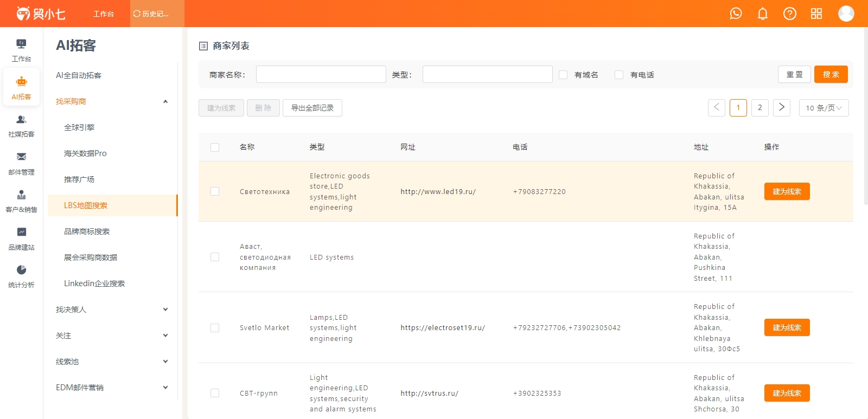The image size is (868, 419).
Task: Open 品牌建站 in the sidebar
Action: coord(21,239)
